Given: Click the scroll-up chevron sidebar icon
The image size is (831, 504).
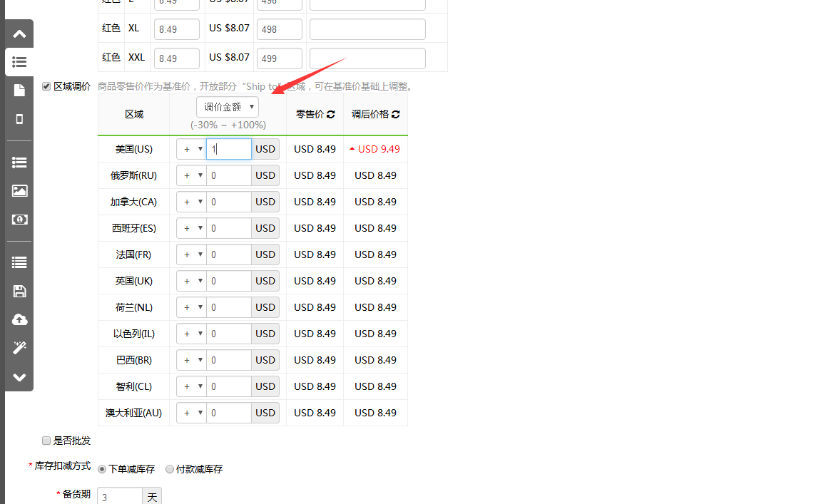Looking at the screenshot, I should 19,34.
